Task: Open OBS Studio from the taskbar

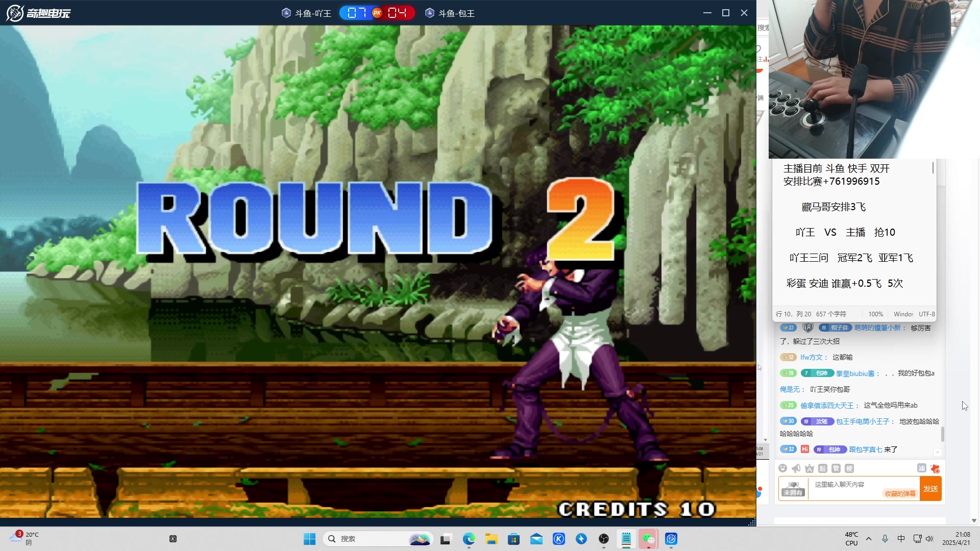Action: click(604, 539)
